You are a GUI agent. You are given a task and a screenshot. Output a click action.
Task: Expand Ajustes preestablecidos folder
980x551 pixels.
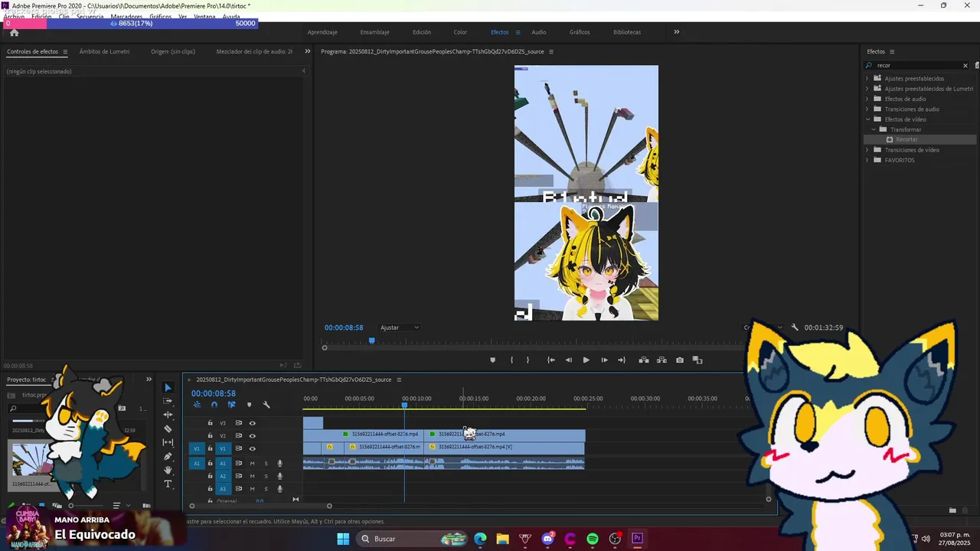[x=867, y=78]
